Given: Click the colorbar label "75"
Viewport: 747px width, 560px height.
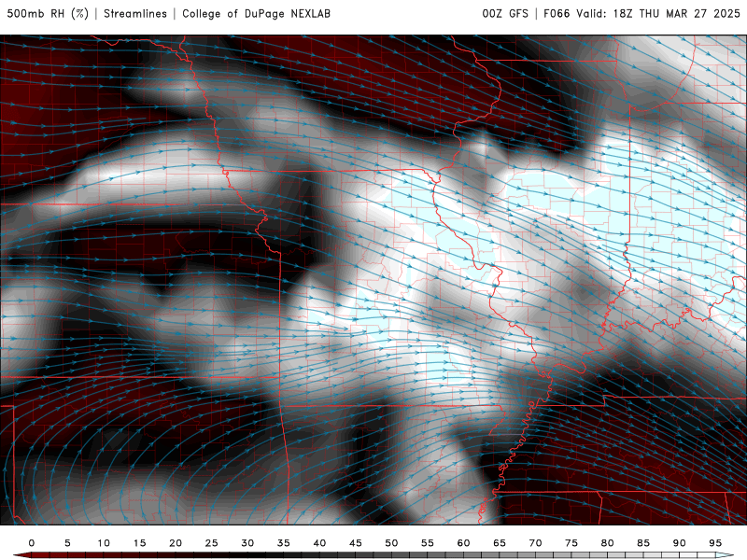Looking at the screenshot, I should (571, 543).
